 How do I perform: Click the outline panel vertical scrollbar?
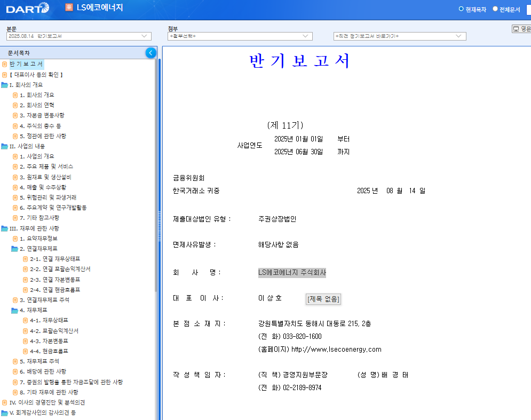tap(156, 176)
